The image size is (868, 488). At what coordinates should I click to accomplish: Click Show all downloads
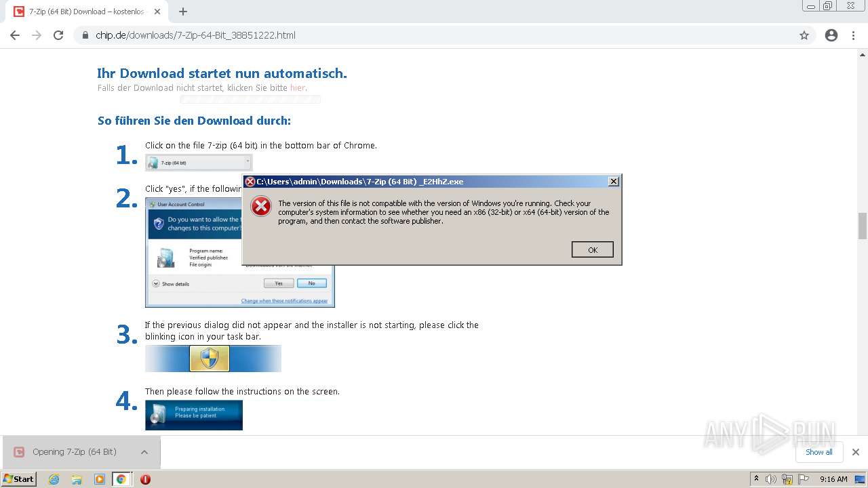point(818,452)
